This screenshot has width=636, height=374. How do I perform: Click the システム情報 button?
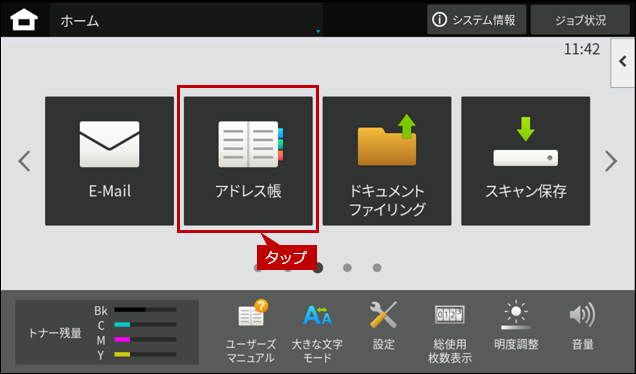tap(477, 20)
